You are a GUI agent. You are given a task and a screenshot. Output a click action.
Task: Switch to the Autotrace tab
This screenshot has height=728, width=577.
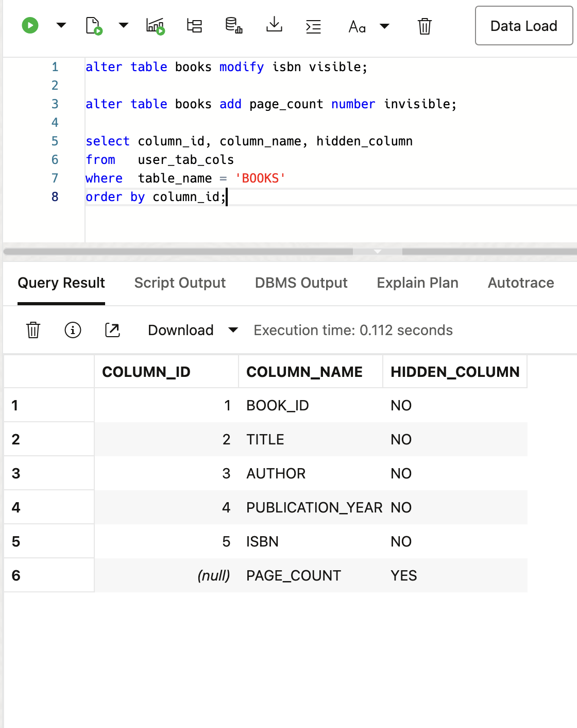point(521,283)
